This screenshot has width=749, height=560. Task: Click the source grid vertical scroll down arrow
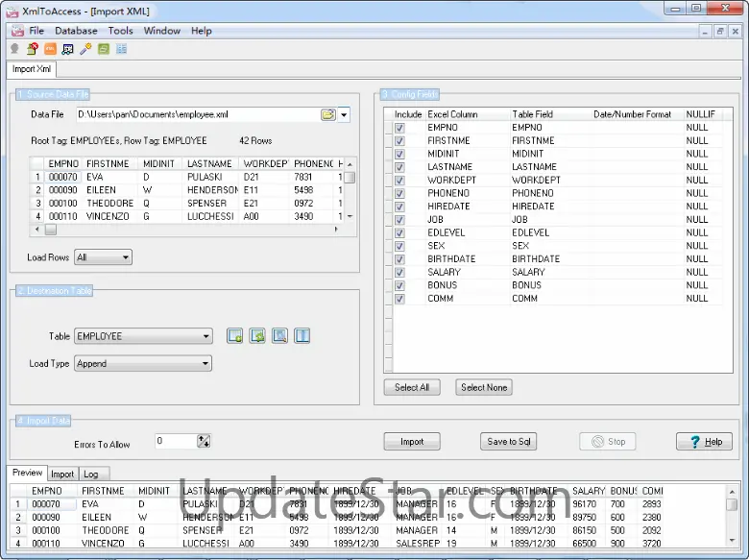(x=350, y=216)
